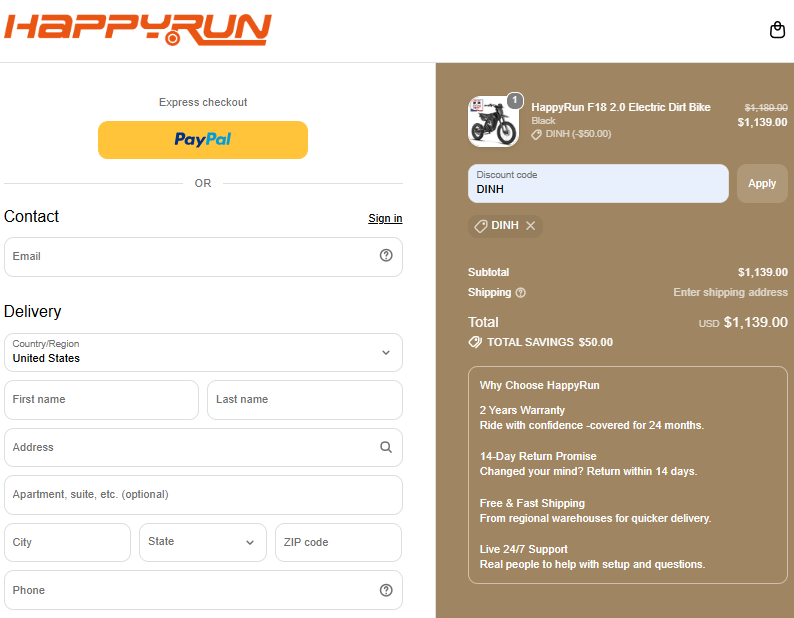Click the 'Live 24/7 Support' heading
The height and width of the screenshot is (618, 794).
(524, 550)
